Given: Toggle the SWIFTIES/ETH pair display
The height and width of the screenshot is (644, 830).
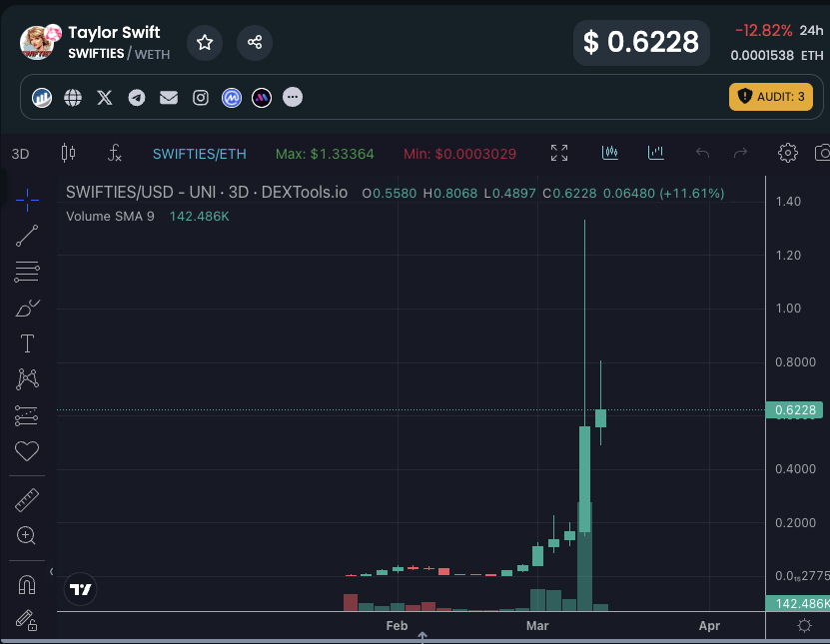Looking at the screenshot, I should (x=200, y=154).
